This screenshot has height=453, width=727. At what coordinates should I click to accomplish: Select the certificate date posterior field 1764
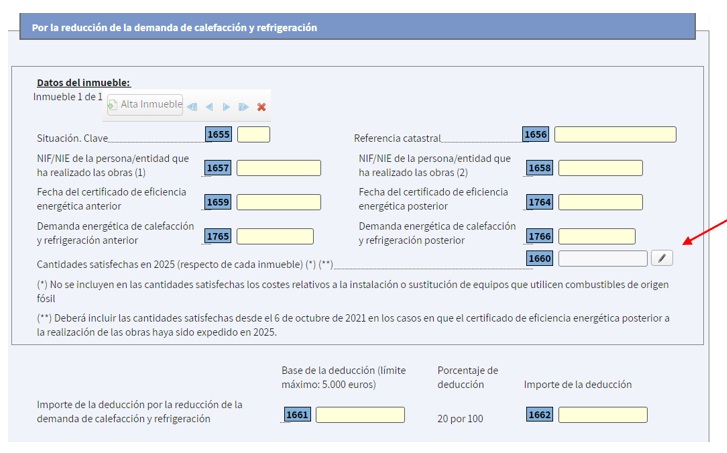tap(600, 202)
